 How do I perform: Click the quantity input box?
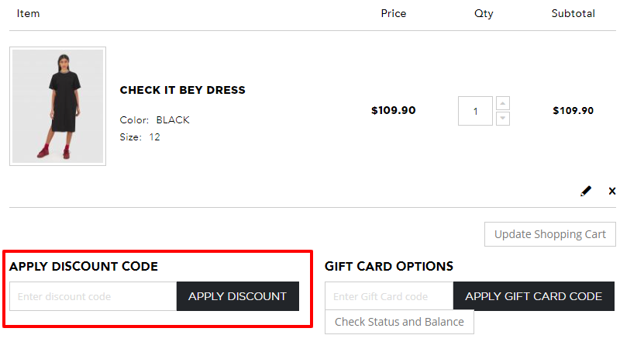click(x=475, y=111)
